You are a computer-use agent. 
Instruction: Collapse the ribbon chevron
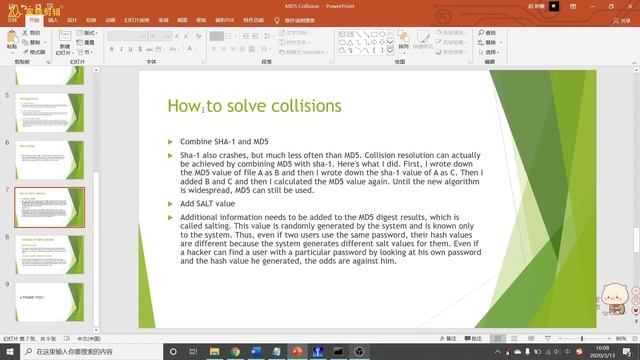634,62
